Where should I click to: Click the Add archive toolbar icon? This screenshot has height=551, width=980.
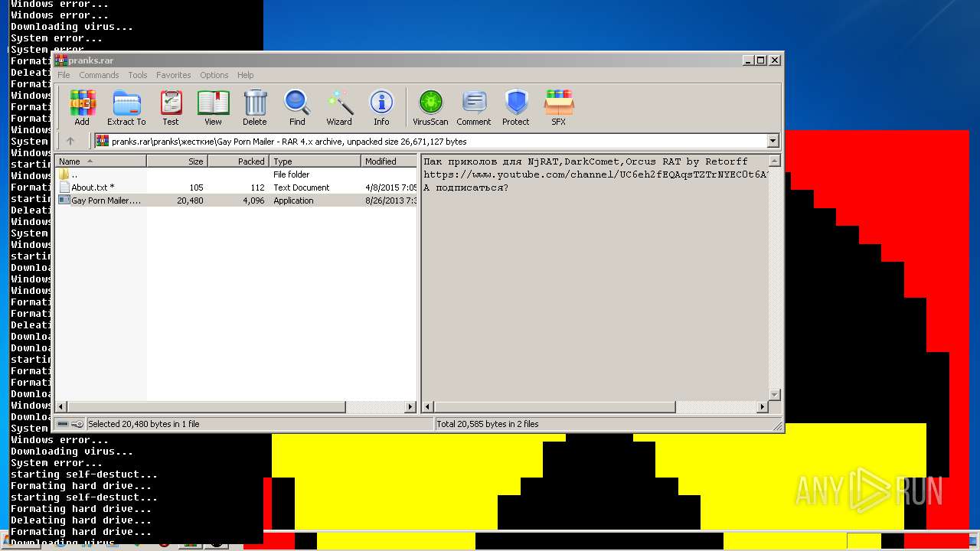(x=82, y=107)
